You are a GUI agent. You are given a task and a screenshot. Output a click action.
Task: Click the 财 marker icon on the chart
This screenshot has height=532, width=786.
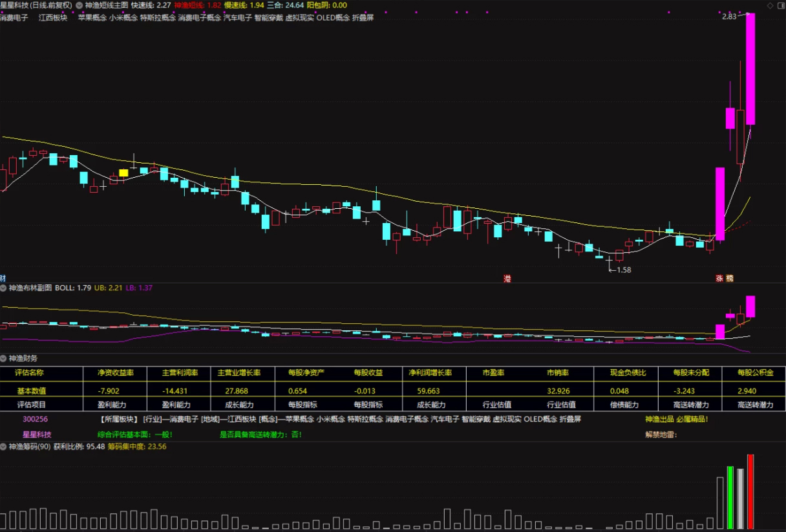pos(3,279)
